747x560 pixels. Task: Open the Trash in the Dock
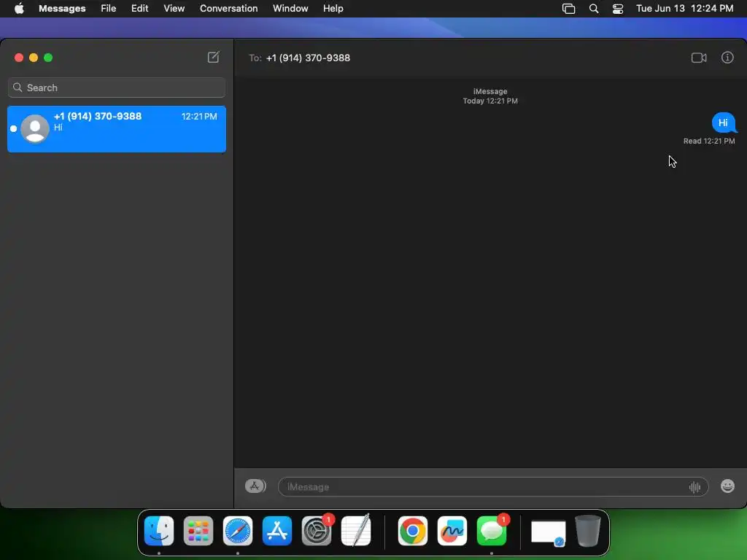click(x=588, y=531)
